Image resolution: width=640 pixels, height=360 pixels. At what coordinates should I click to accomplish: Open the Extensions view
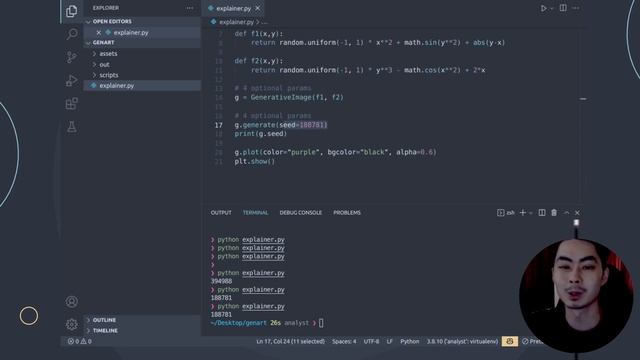[x=71, y=104]
